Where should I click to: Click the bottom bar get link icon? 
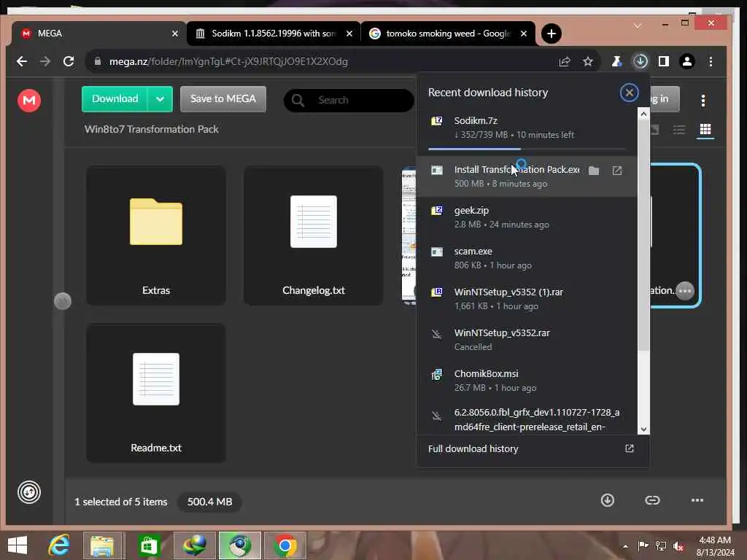pyautogui.click(x=652, y=500)
